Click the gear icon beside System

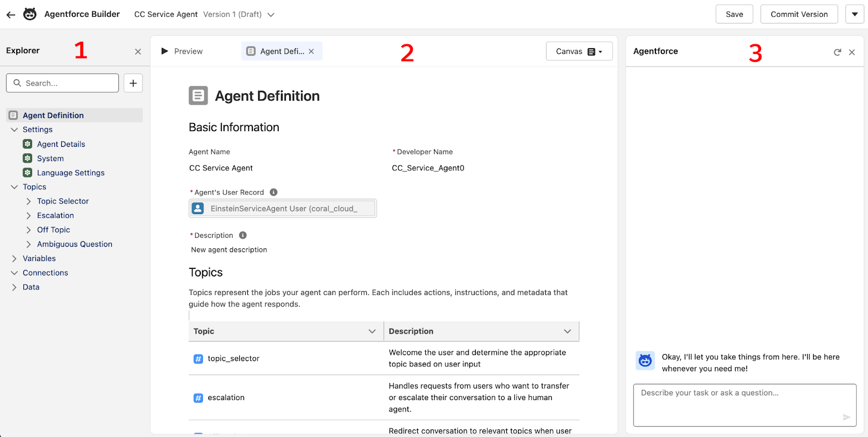(27, 158)
